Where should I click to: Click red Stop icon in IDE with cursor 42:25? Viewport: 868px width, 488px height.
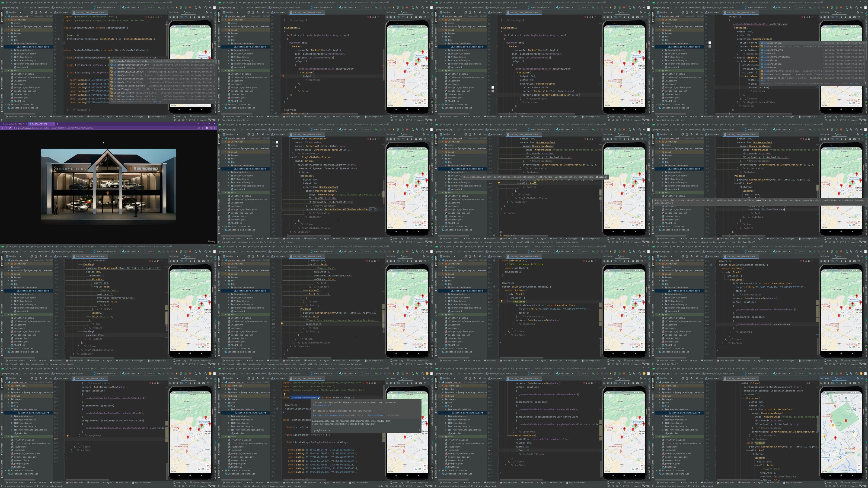tap(407, 7)
